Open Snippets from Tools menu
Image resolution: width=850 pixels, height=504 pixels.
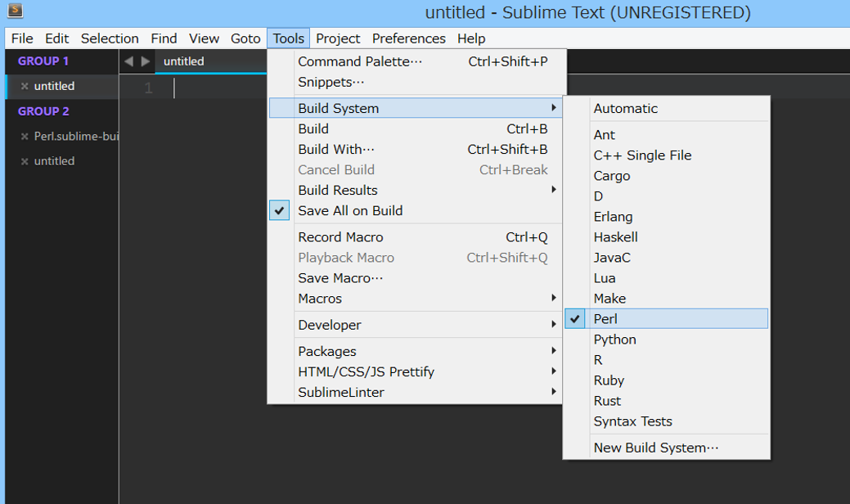click(416, 83)
